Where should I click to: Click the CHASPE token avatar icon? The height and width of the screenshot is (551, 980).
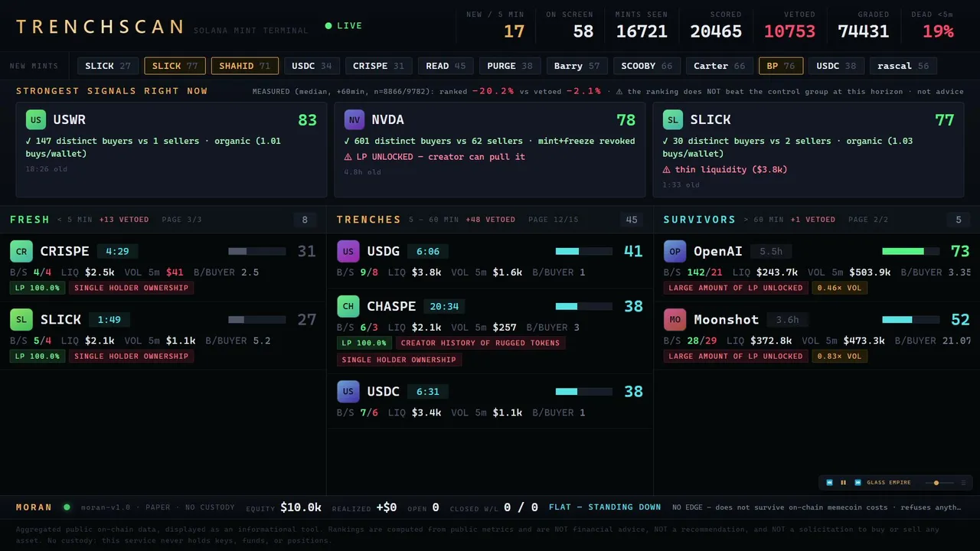pyautogui.click(x=348, y=306)
